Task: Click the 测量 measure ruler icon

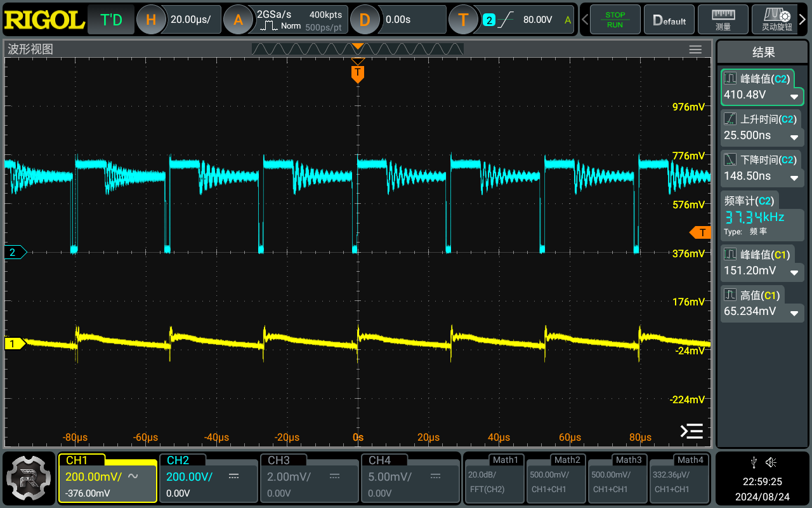Action: tap(723, 20)
